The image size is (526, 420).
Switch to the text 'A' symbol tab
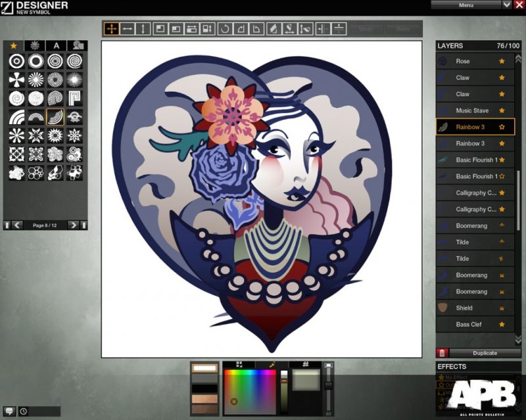click(x=57, y=45)
